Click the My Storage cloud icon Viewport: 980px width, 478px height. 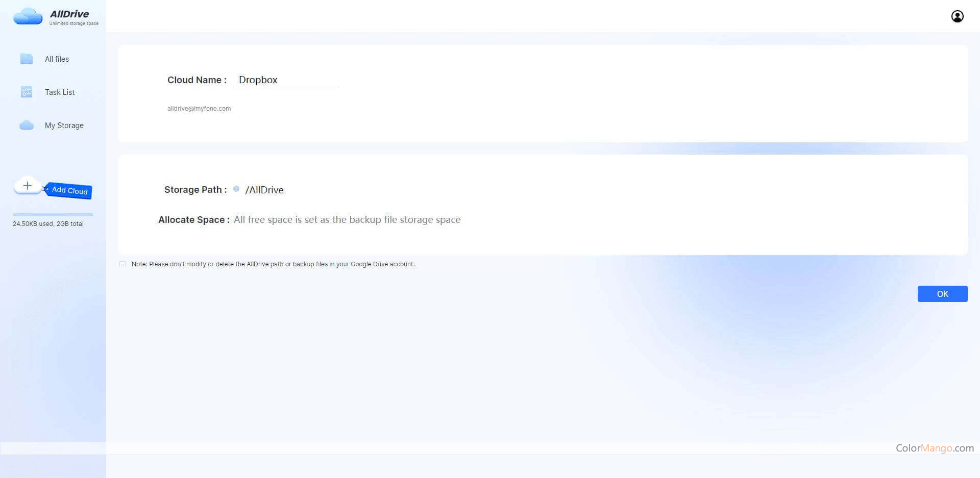coord(27,125)
